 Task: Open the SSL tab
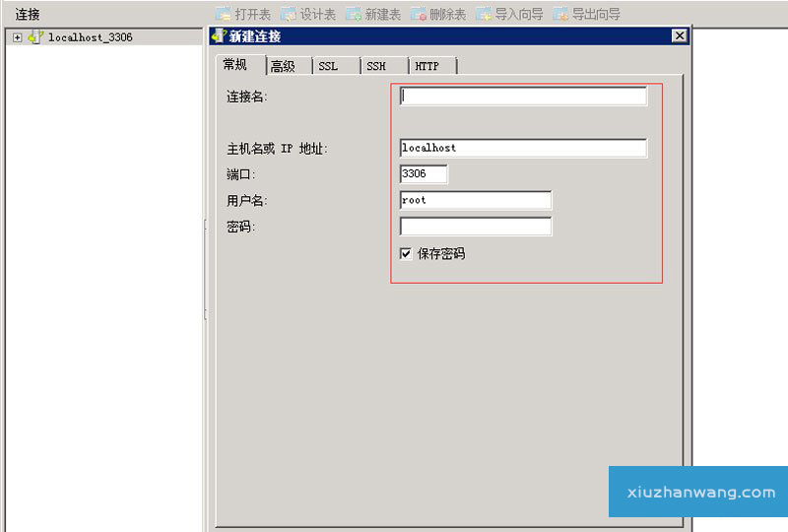pyautogui.click(x=328, y=66)
